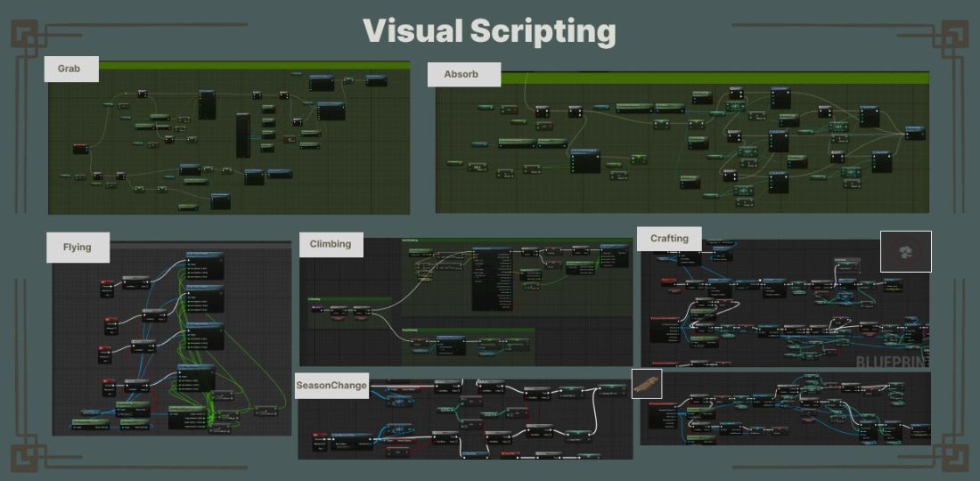Select the SeasonChange label
980x481 pixels.
click(331, 386)
